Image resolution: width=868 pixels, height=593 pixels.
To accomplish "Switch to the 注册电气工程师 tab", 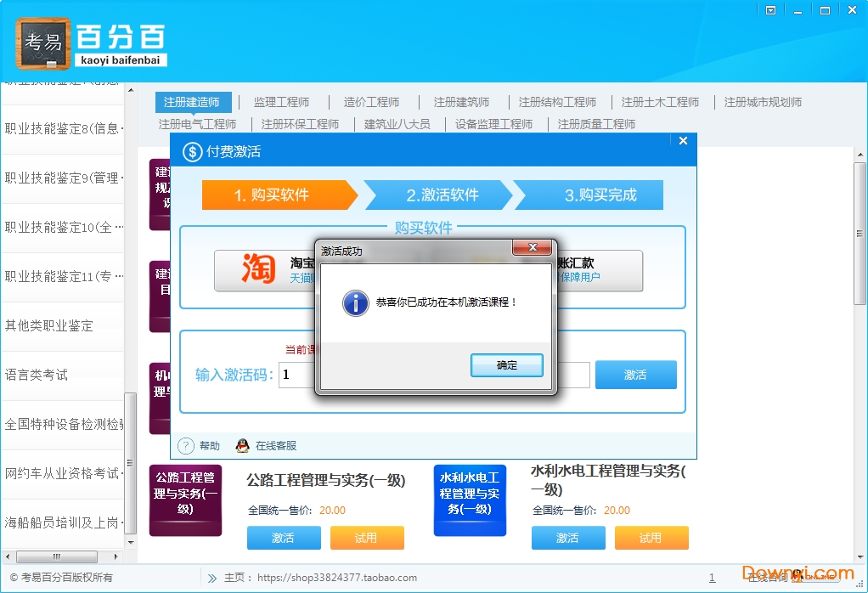I will pyautogui.click(x=197, y=123).
